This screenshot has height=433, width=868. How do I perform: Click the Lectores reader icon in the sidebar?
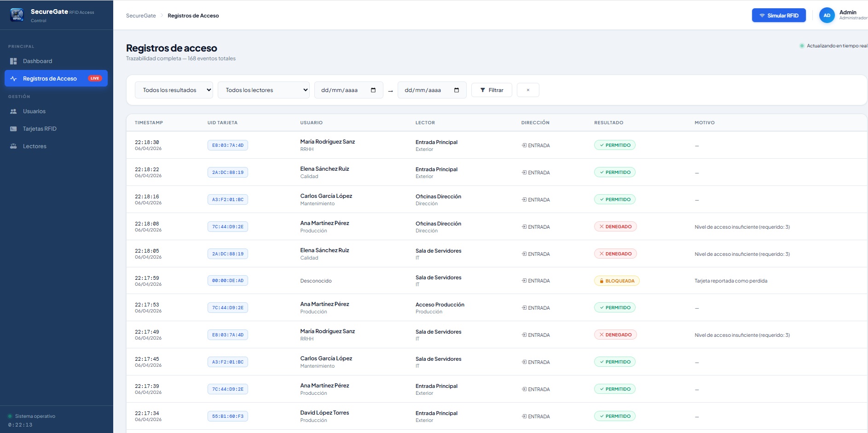point(13,146)
